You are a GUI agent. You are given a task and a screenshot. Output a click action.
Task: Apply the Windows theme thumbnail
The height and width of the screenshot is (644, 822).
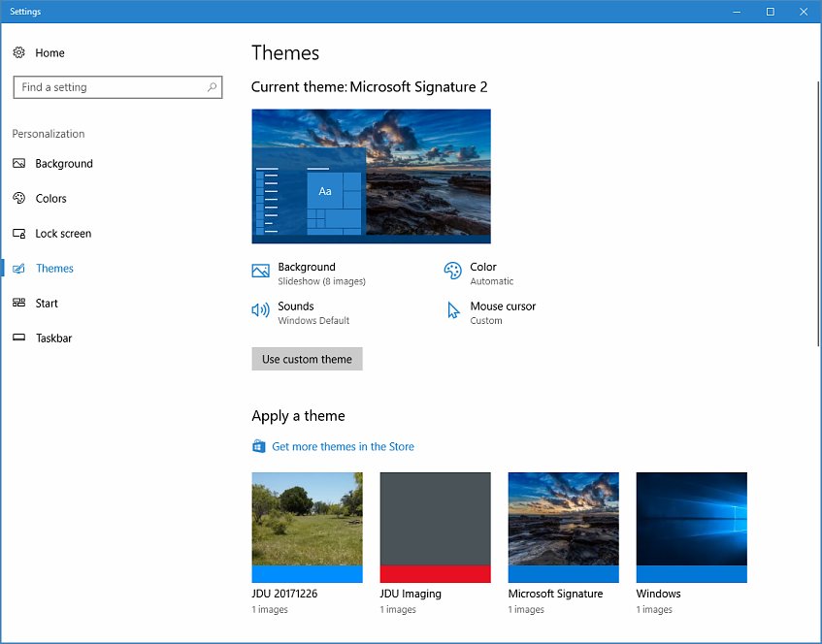691,528
